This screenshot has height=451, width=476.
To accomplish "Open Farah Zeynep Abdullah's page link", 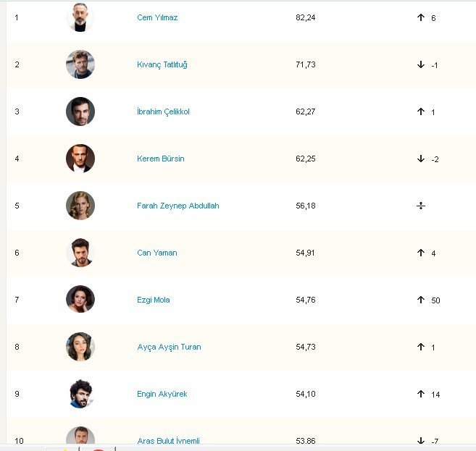I will (x=178, y=206).
